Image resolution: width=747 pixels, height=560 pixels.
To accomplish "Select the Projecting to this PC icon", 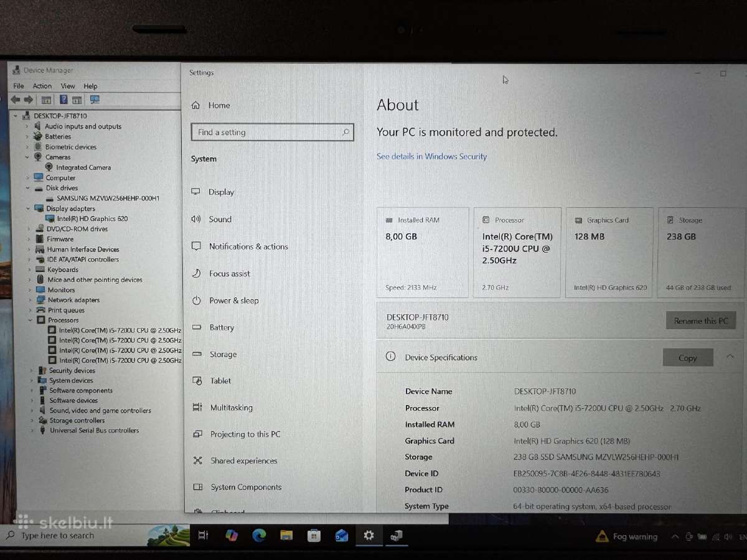I will click(x=198, y=434).
